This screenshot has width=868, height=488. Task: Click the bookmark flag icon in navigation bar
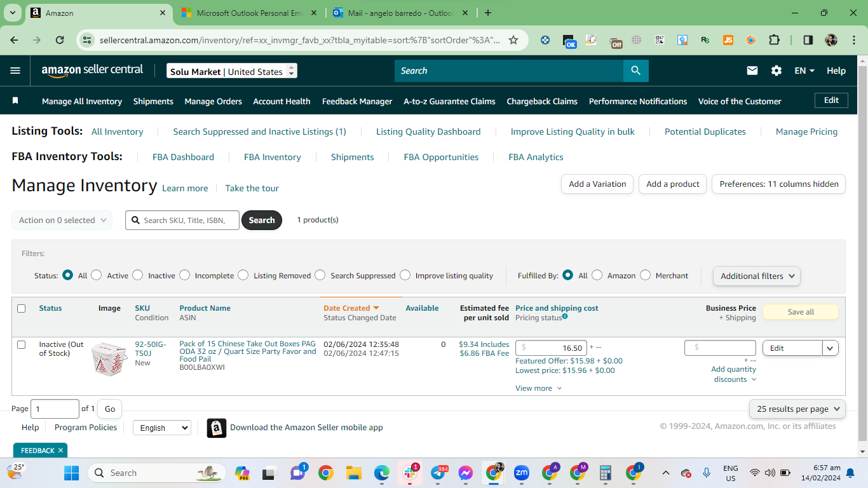pos(15,100)
